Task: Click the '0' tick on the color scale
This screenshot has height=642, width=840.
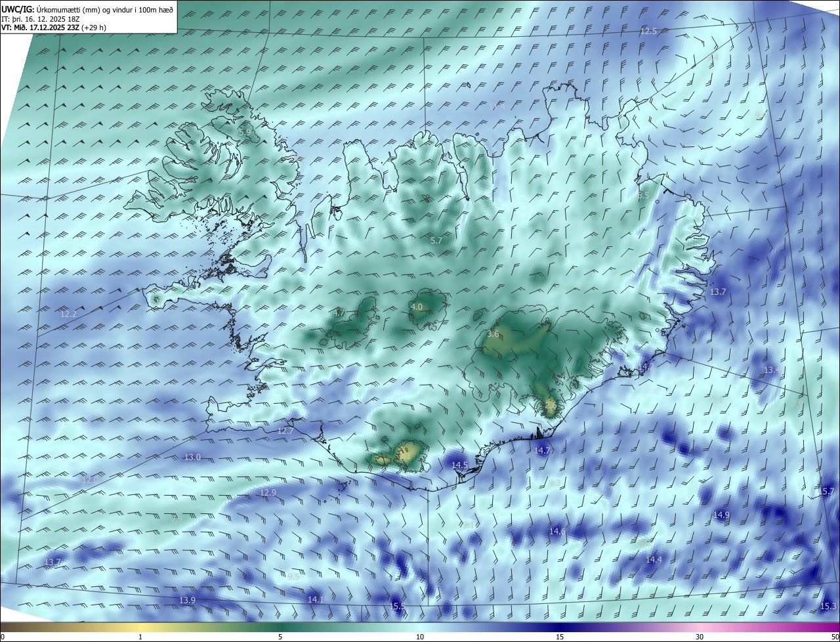Action: click(3, 637)
